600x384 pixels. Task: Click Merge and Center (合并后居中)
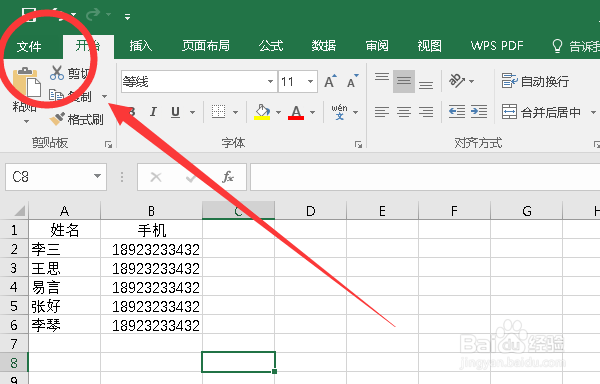pos(541,112)
